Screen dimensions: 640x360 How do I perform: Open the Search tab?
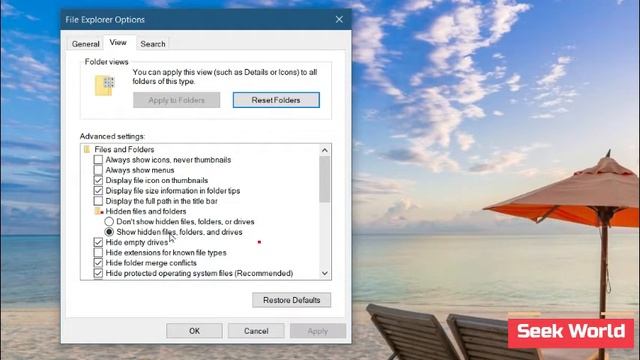(x=153, y=44)
